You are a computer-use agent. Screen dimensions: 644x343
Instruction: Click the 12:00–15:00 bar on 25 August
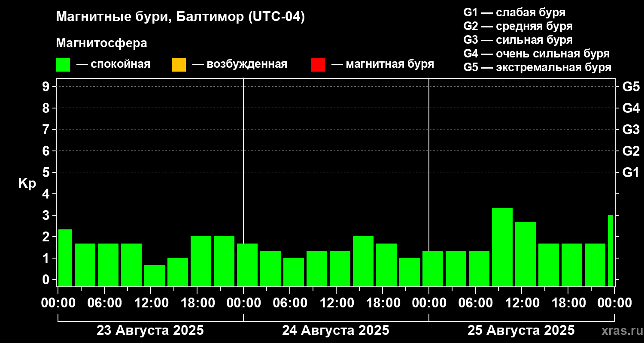[x=526, y=254]
